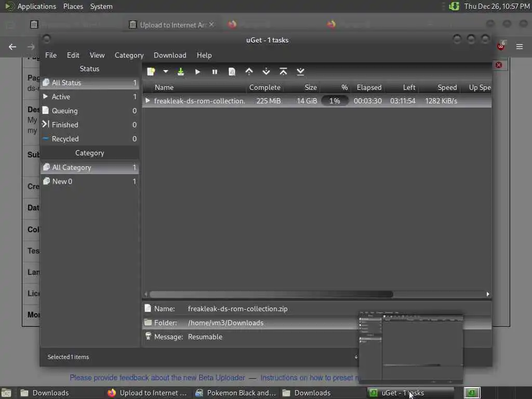
Task: Click the freakleak-ds-rom-collection.zip name field
Action: (237, 309)
